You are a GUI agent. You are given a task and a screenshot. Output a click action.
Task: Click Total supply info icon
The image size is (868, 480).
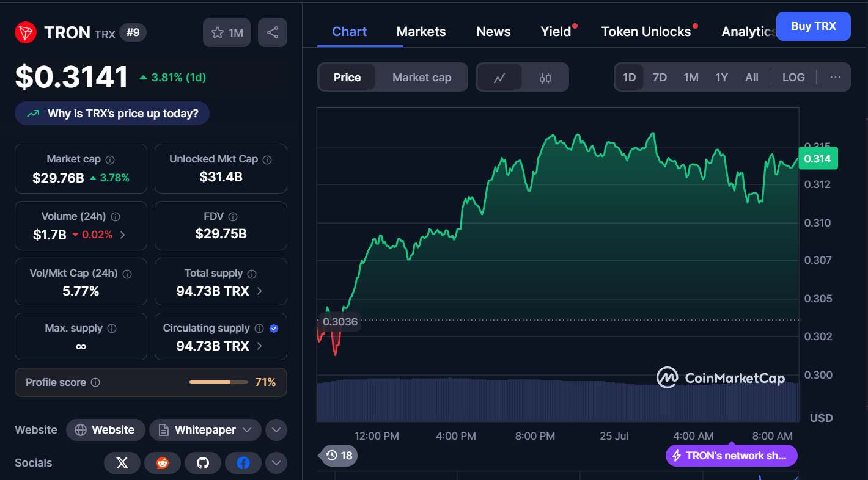[252, 274]
